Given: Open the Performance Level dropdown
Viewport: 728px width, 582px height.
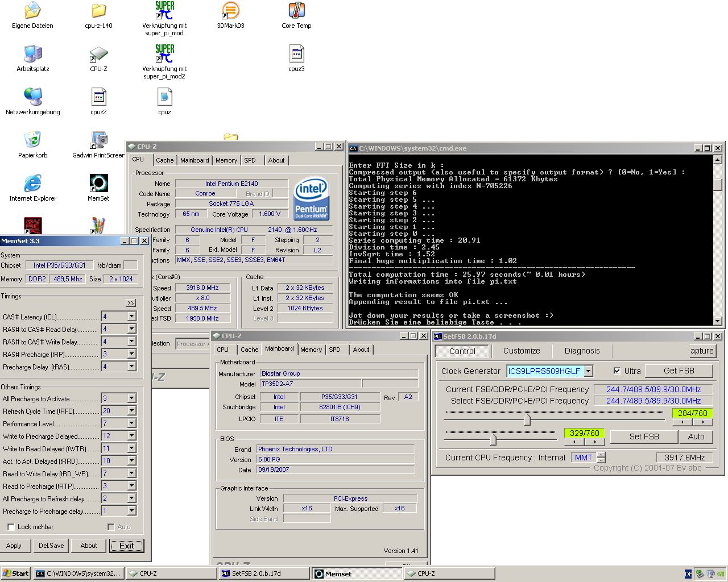Looking at the screenshot, I should (131, 423).
